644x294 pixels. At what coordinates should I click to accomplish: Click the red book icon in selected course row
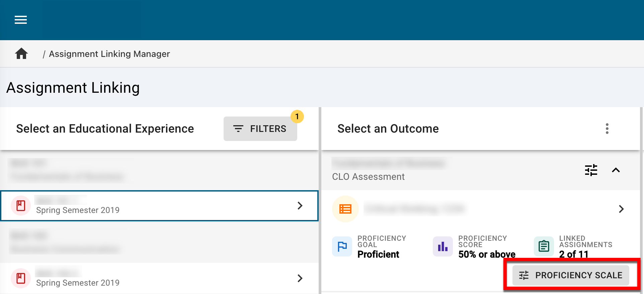point(21,206)
